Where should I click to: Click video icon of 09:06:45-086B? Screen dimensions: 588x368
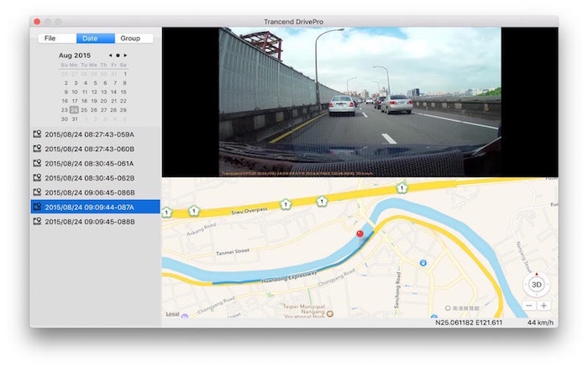tap(37, 192)
